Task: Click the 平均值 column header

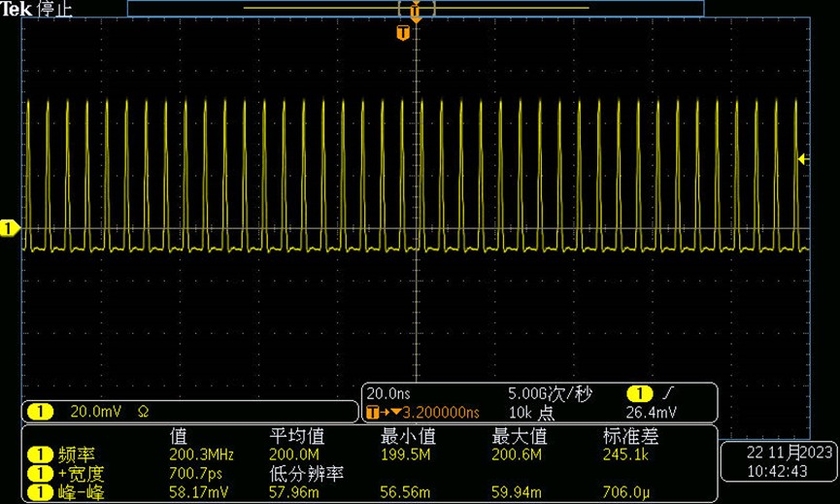Action: point(297,437)
